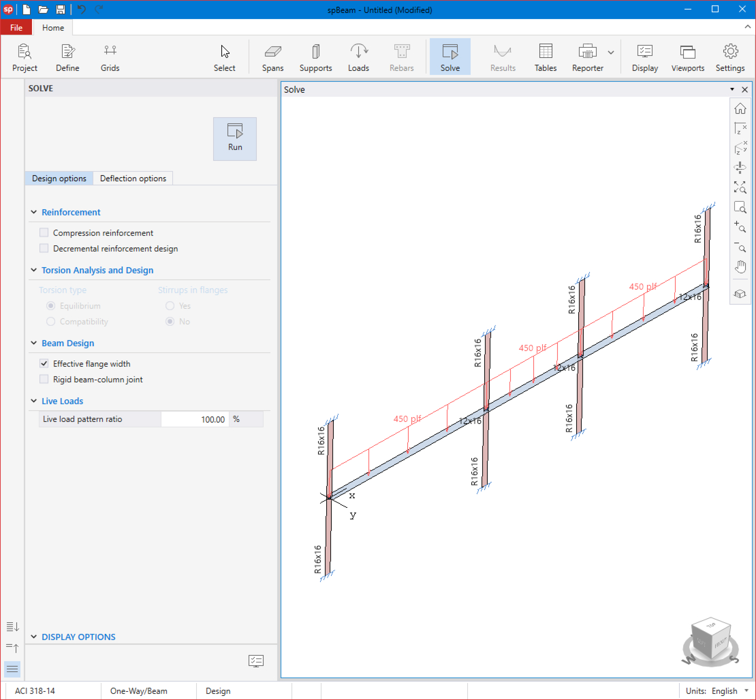Click the Reporter dropdown arrow
Image resolution: width=756 pixels, height=700 pixels.
coord(611,53)
